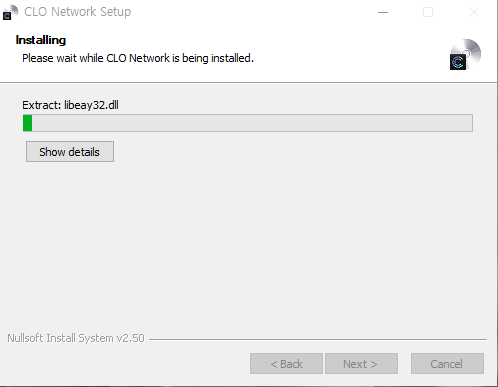Click the "Please wait while CLO Network" message

pyautogui.click(x=96, y=58)
